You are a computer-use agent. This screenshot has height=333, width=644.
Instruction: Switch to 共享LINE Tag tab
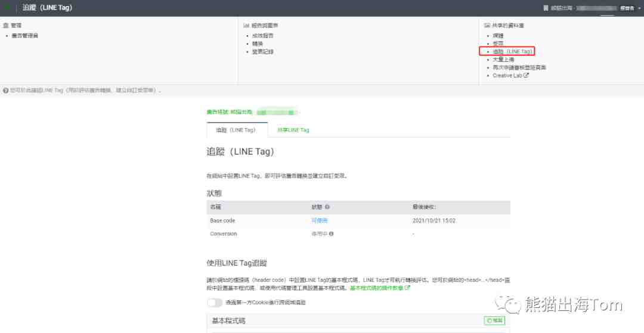tap(293, 130)
